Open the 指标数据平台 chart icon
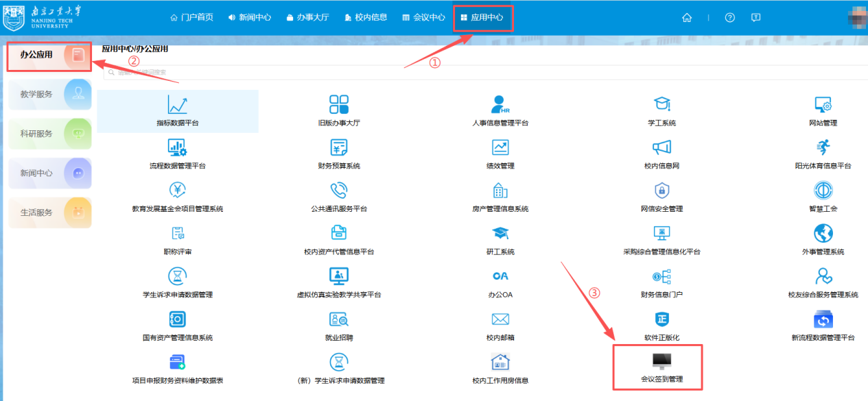 pos(177,105)
